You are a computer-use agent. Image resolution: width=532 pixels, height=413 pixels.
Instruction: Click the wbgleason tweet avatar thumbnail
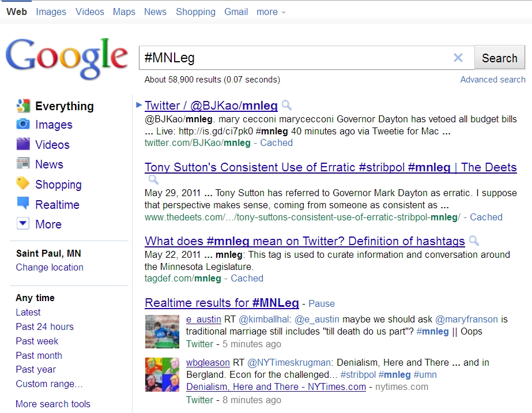point(162,374)
